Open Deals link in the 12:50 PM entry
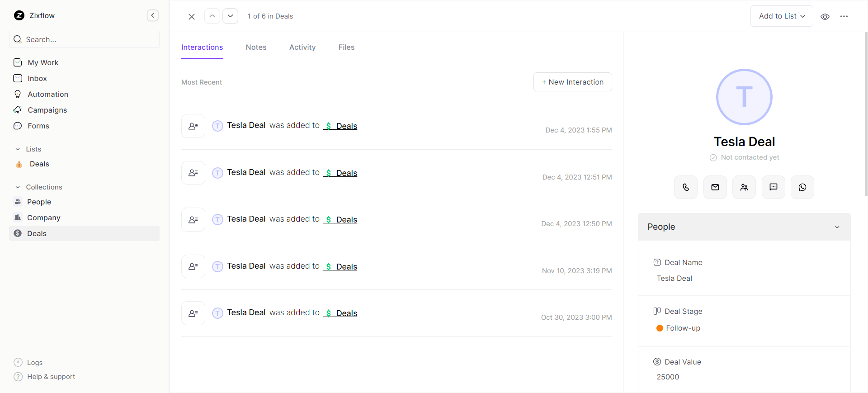Image resolution: width=868 pixels, height=393 pixels. coord(341,219)
